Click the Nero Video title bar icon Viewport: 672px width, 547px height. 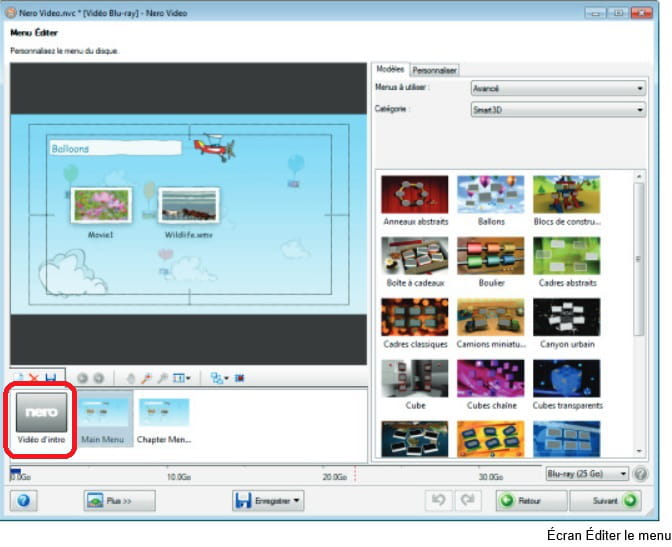[10, 13]
